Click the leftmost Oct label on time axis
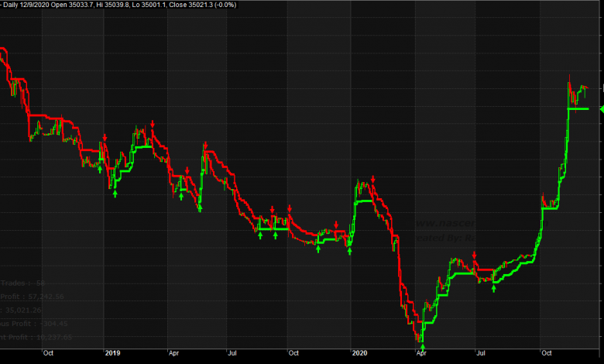This screenshot has width=604, height=364. pyautogui.click(x=48, y=353)
